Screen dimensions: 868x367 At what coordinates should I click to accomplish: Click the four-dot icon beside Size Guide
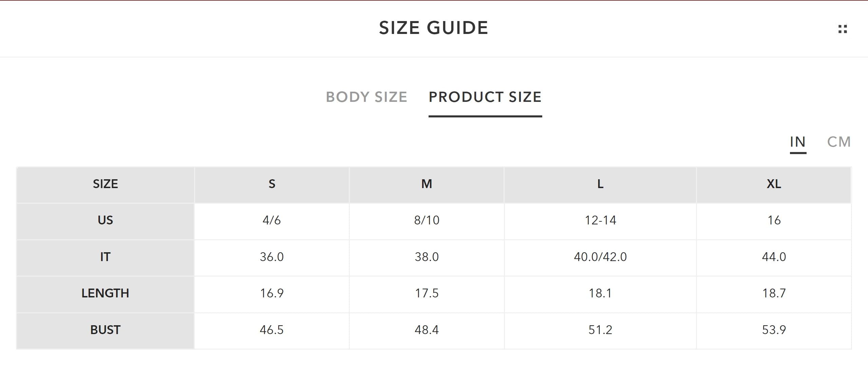point(842,29)
